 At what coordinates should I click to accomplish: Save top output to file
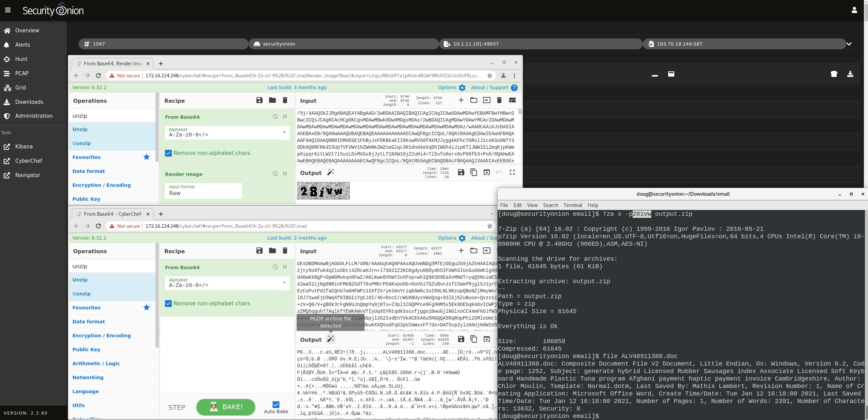[461, 172]
